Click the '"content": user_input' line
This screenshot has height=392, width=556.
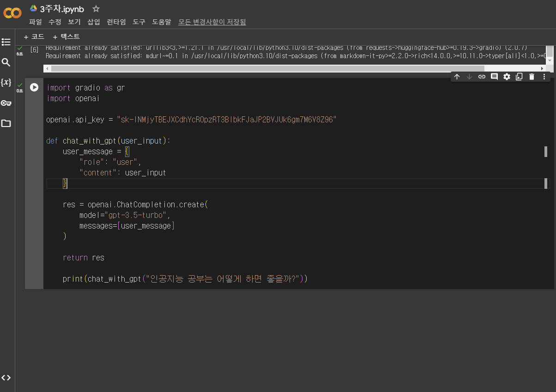[123, 173]
